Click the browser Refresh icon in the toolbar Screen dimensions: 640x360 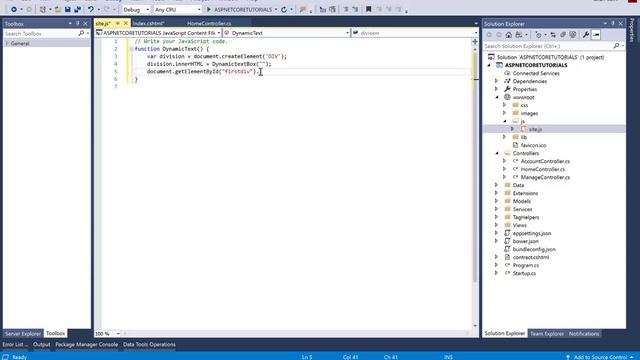[x=284, y=9]
